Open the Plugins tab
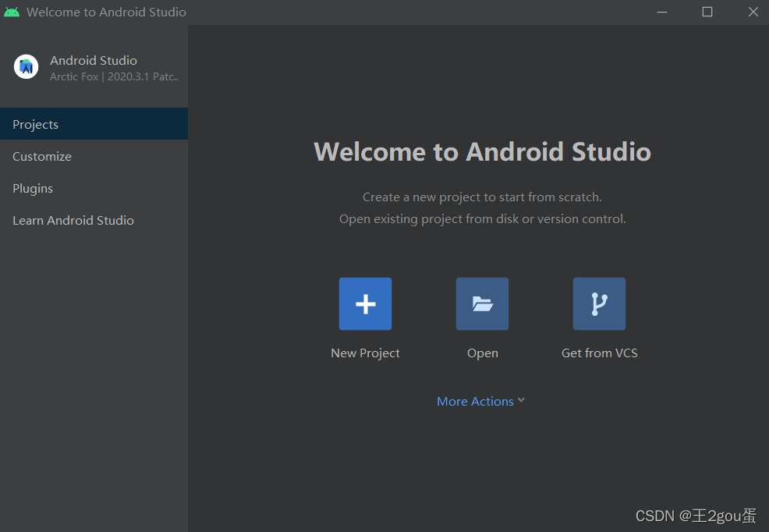This screenshot has width=769, height=532. pos(94,188)
